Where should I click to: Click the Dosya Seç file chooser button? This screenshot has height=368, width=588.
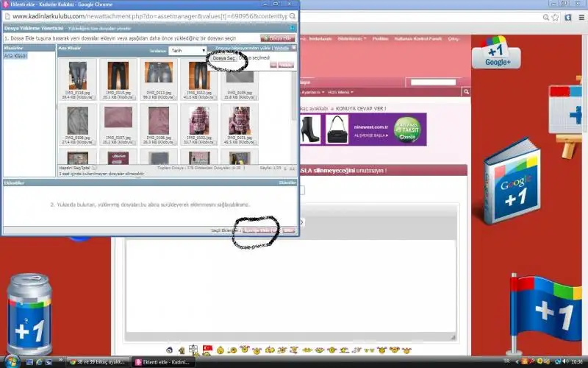[223, 57]
